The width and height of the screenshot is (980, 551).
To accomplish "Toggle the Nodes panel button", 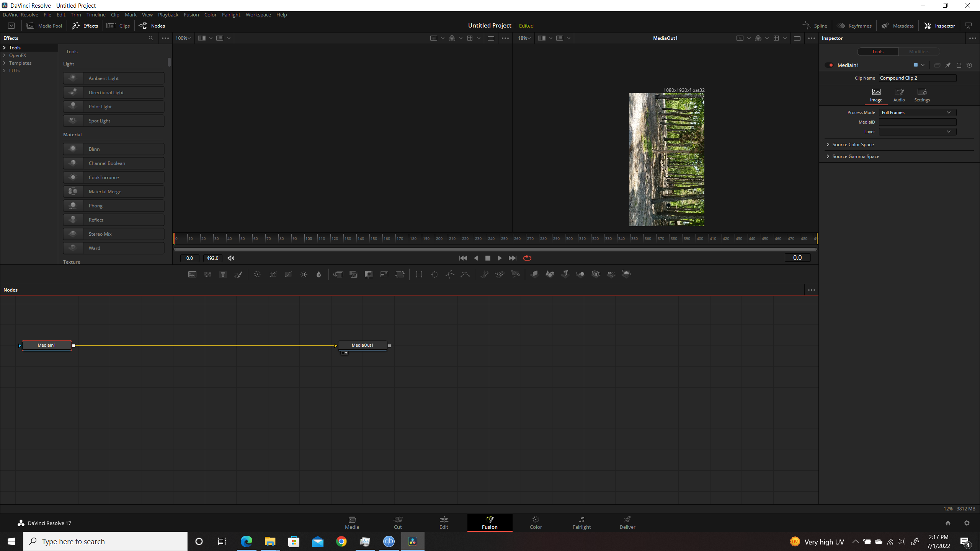I will pyautogui.click(x=152, y=26).
